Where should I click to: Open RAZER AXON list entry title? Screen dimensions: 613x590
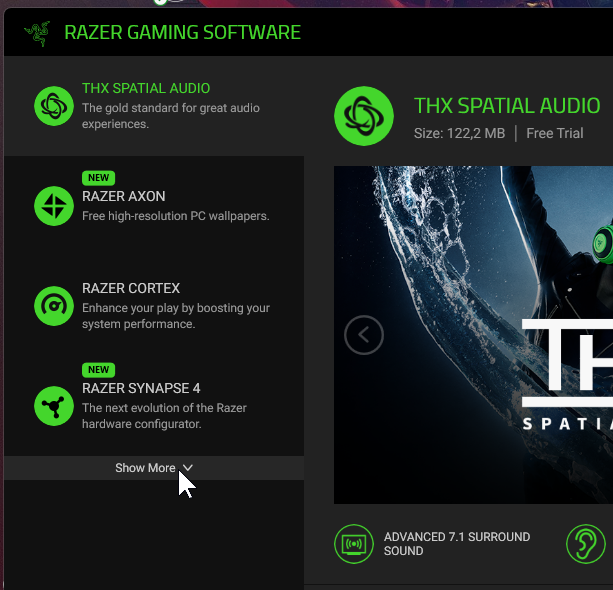tap(124, 196)
